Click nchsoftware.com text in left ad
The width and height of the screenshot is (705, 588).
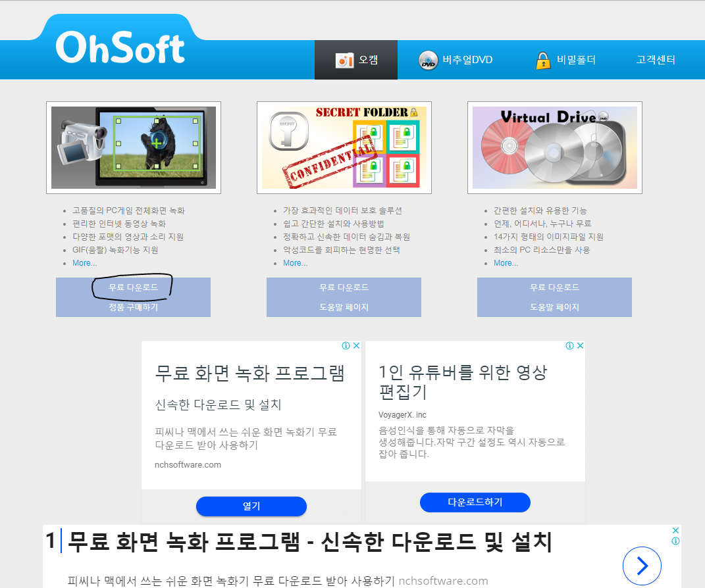click(188, 465)
